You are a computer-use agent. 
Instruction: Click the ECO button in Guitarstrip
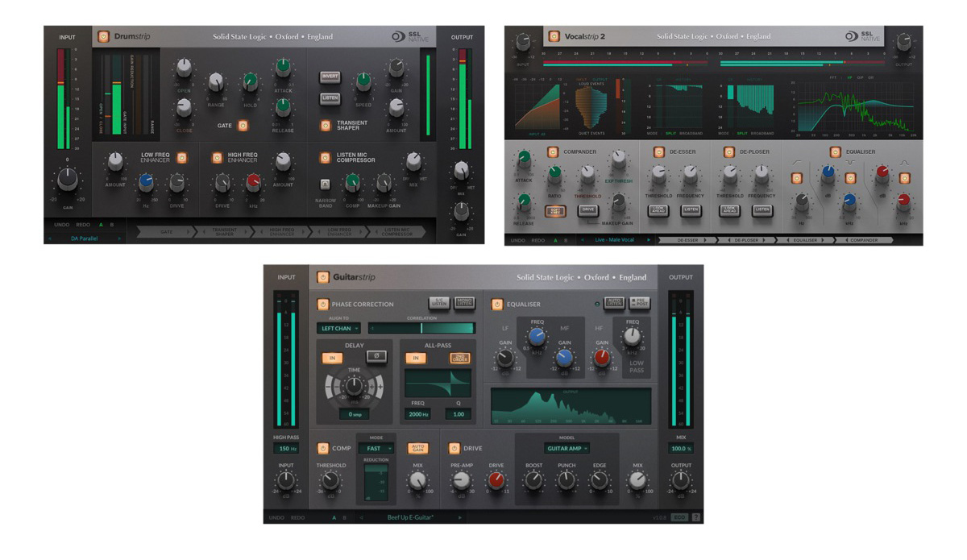coord(679,517)
